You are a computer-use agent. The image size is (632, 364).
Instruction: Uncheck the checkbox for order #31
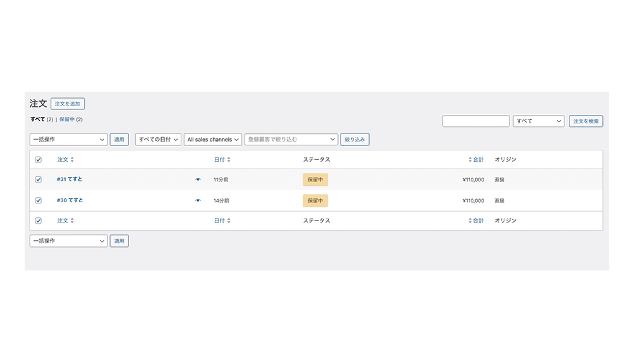point(39,179)
